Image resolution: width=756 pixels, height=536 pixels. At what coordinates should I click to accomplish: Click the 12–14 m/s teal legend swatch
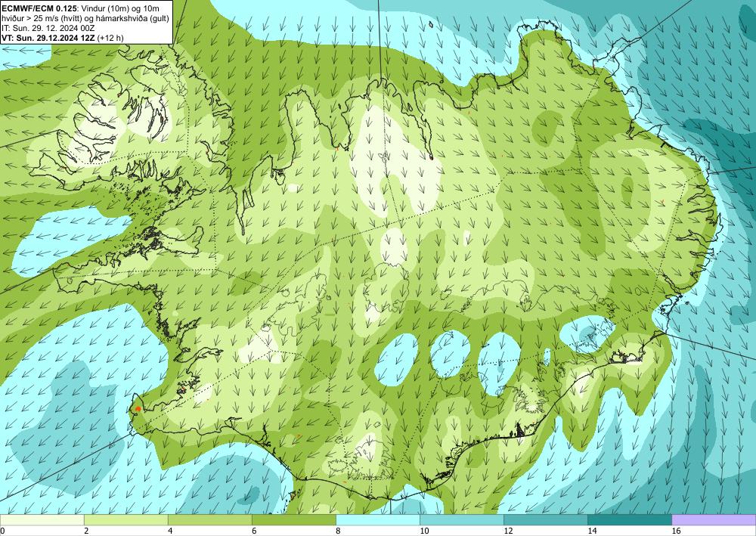(x=546, y=519)
